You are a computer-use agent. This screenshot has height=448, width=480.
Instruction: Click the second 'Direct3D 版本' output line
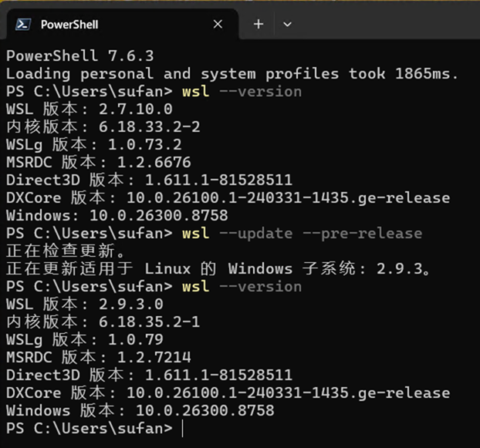click(x=150, y=376)
